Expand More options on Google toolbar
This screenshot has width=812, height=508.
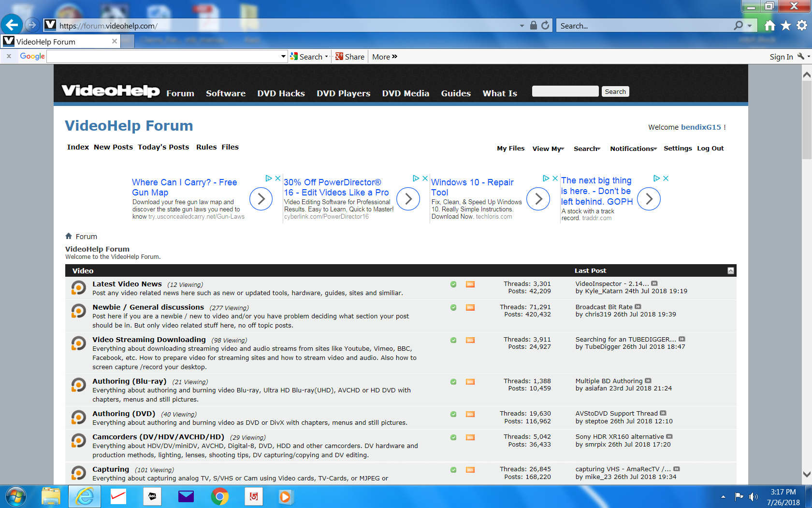pos(385,57)
